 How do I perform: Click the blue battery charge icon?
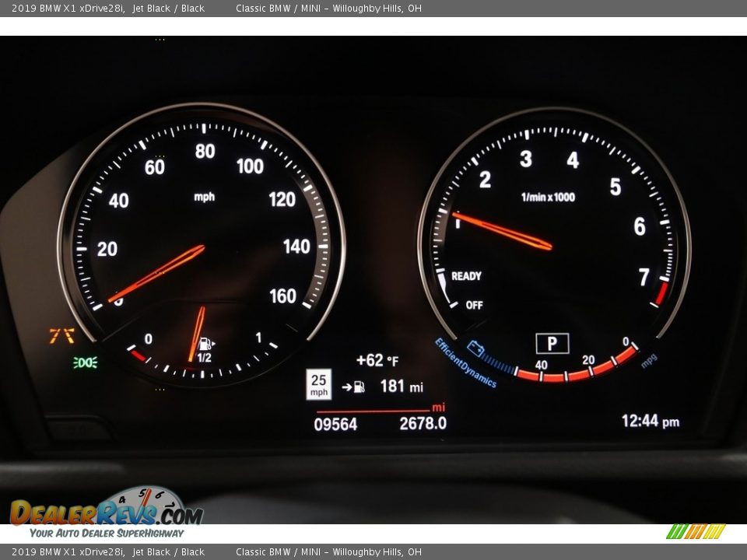(475, 348)
